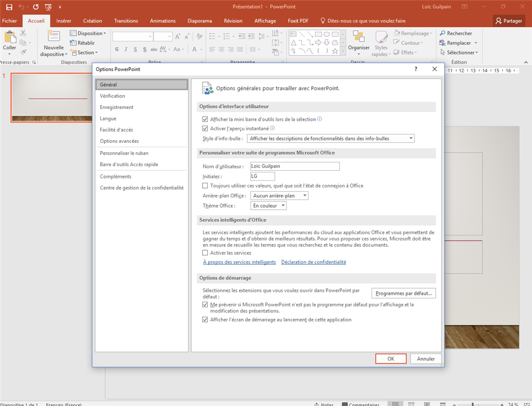This screenshot has width=532, height=406.
Task: Switch to the Affichage ribbon tab
Action: [x=265, y=21]
